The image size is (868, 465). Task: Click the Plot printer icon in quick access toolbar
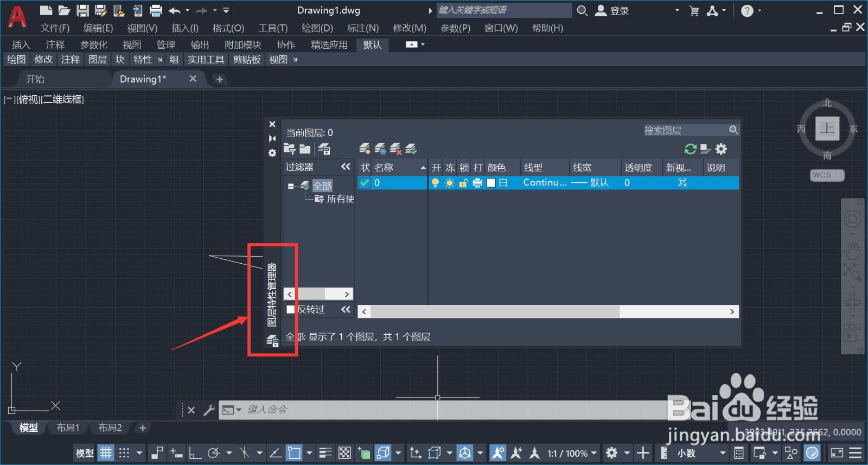tap(156, 10)
